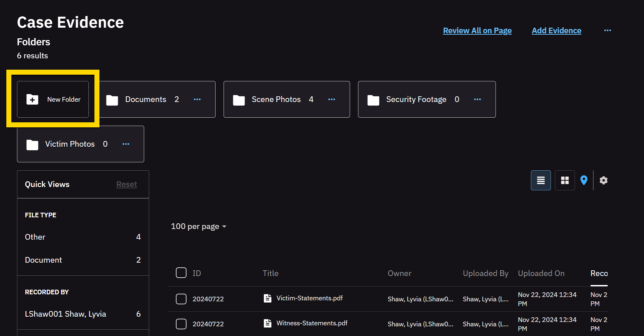644x336 pixels.
Task: Click the Add Evidence link
Action: click(556, 31)
